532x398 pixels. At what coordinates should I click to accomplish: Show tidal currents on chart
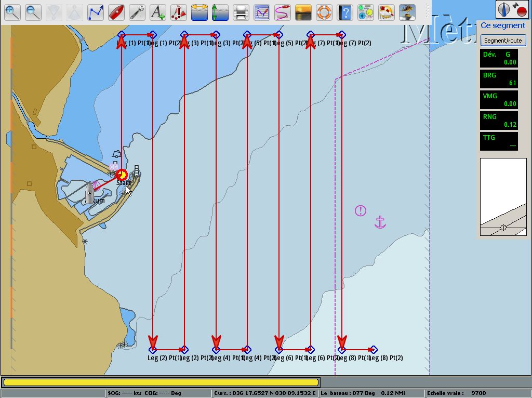(199, 12)
